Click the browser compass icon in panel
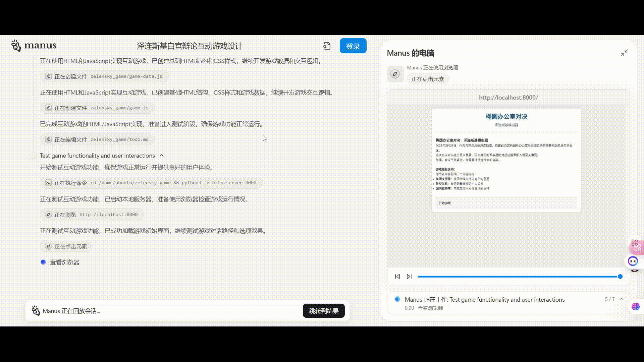Image resolution: width=644 pixels, height=362 pixels. click(x=395, y=74)
